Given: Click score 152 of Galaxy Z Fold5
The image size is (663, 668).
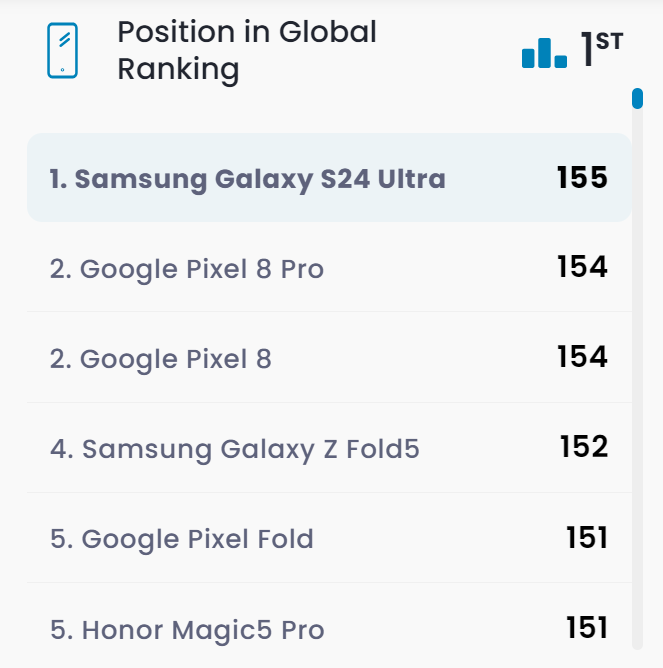Looking at the screenshot, I should (584, 447).
